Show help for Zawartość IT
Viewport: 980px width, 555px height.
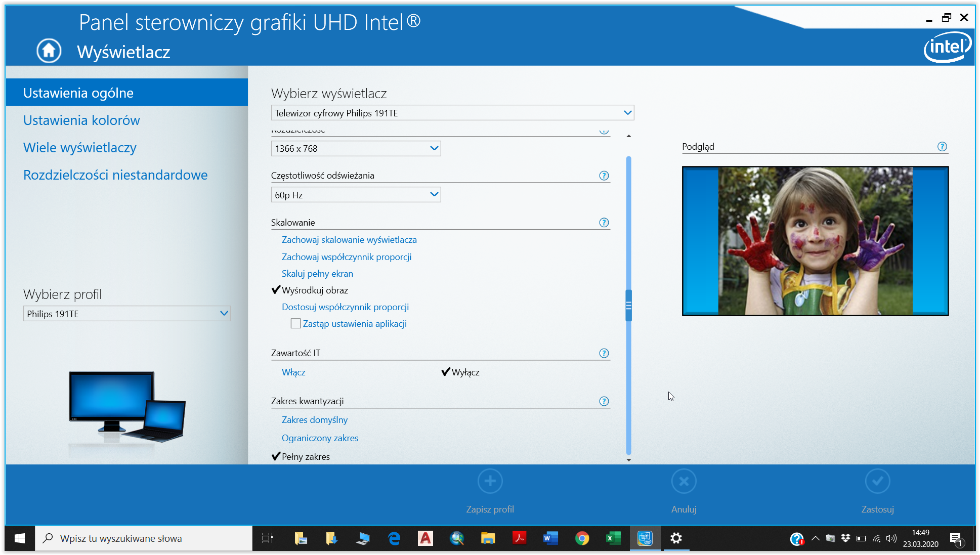click(x=604, y=353)
